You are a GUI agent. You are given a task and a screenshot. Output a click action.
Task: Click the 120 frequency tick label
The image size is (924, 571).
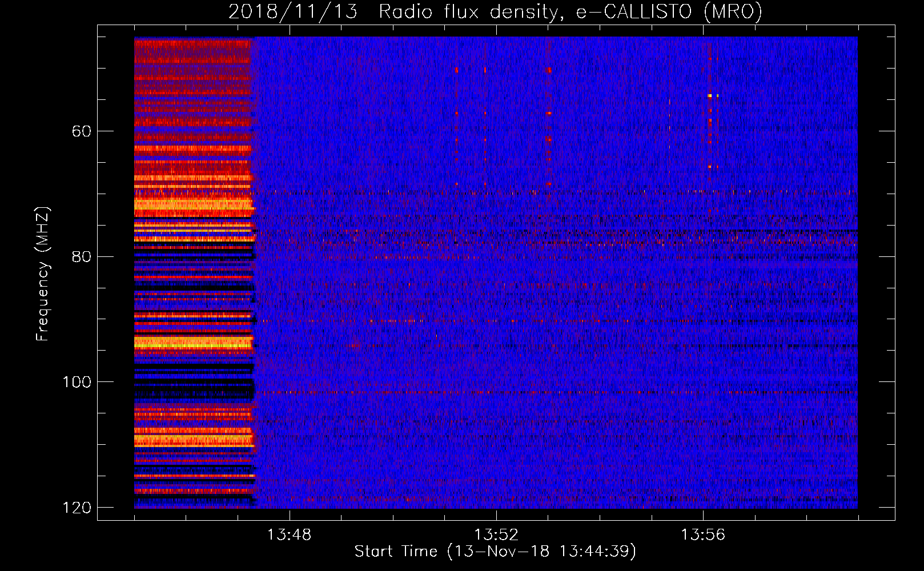pos(77,508)
